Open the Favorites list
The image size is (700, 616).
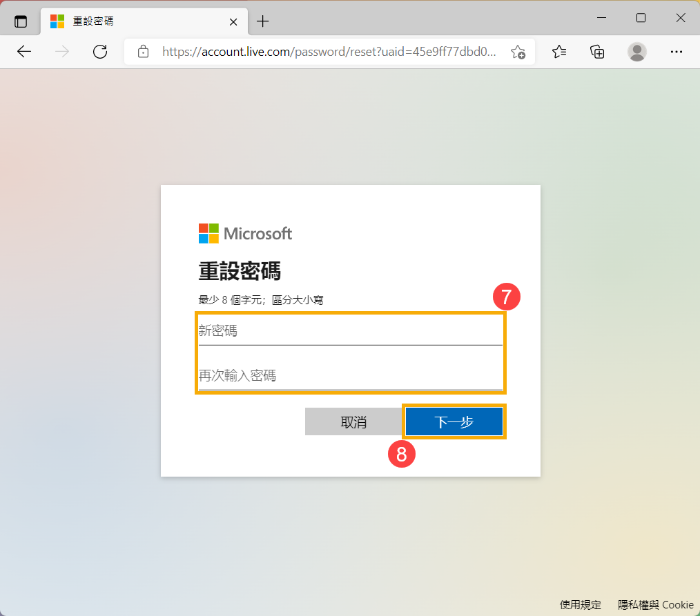[x=559, y=52]
